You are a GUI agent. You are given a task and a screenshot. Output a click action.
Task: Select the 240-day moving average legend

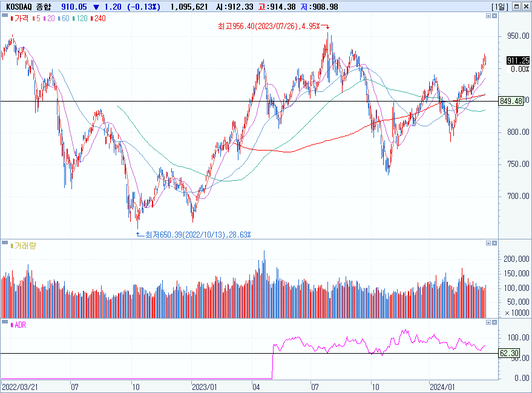click(98, 18)
